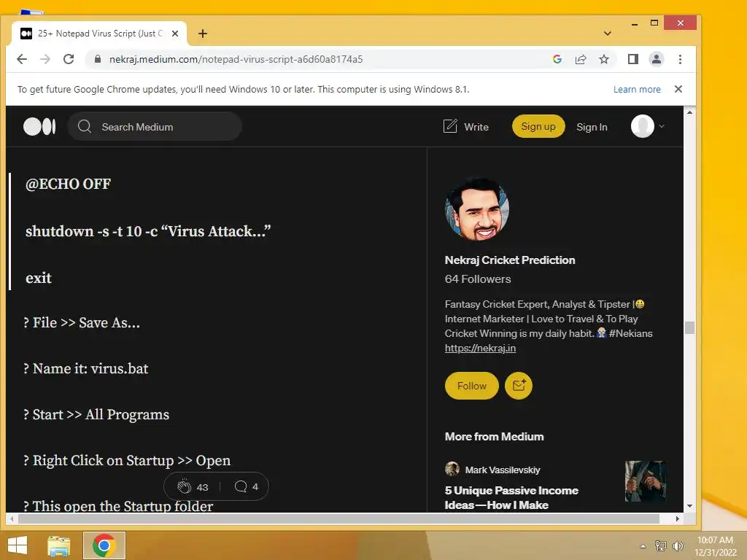Clap for the article
The image size is (747, 560).
(x=185, y=486)
